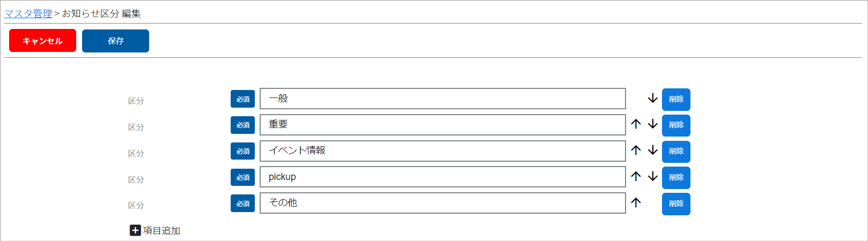Move the 重要 row down with arrow
The height and width of the screenshot is (241, 868).
click(652, 124)
